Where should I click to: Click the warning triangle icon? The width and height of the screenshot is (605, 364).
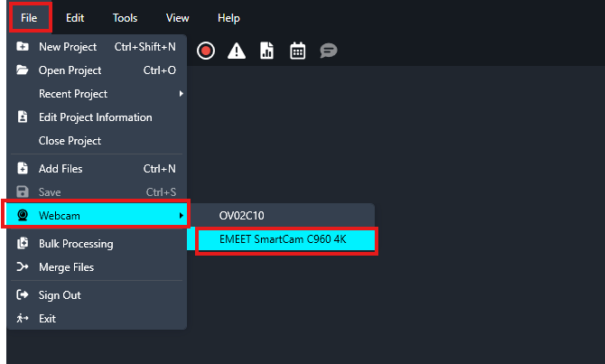[x=237, y=51]
